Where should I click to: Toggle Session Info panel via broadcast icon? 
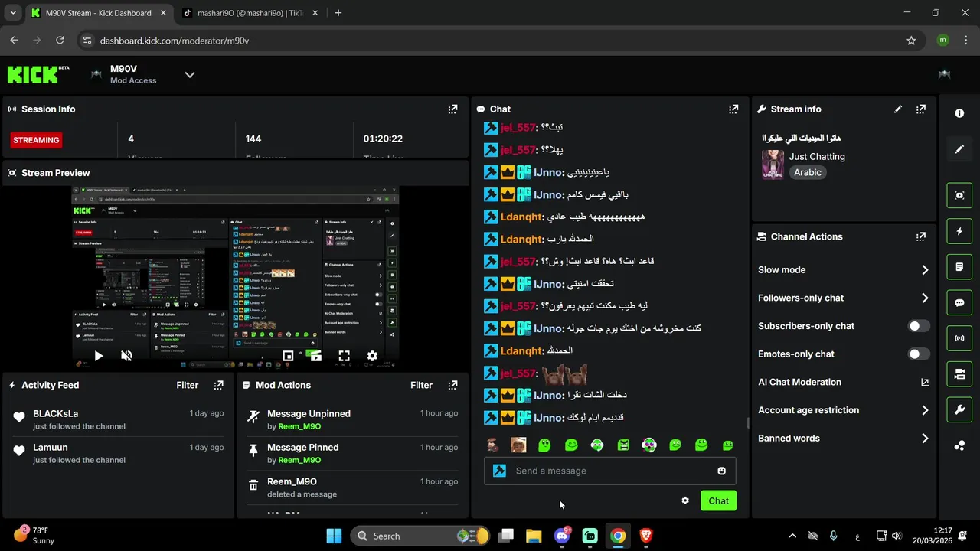(959, 338)
